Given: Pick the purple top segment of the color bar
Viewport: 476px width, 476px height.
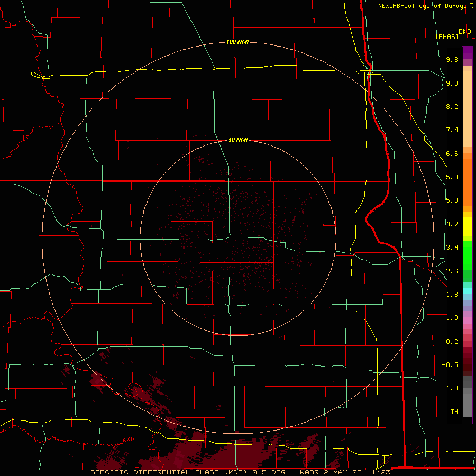Looking at the screenshot, I should coord(467,53).
